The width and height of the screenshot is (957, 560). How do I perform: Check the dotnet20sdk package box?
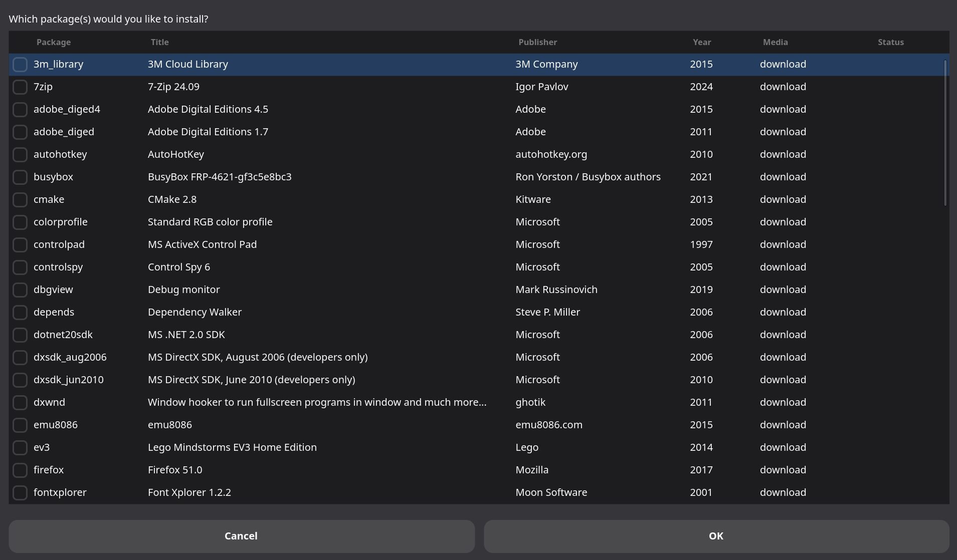point(20,335)
